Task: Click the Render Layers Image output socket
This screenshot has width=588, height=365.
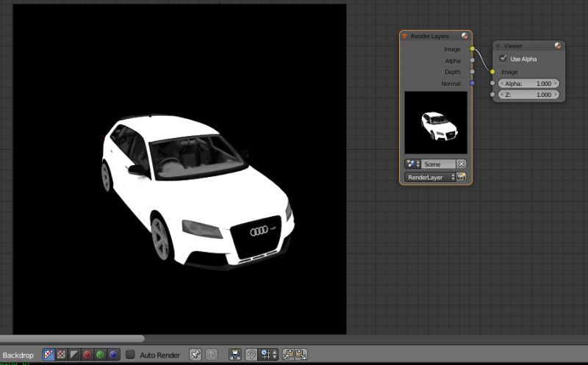Action: tap(472, 48)
